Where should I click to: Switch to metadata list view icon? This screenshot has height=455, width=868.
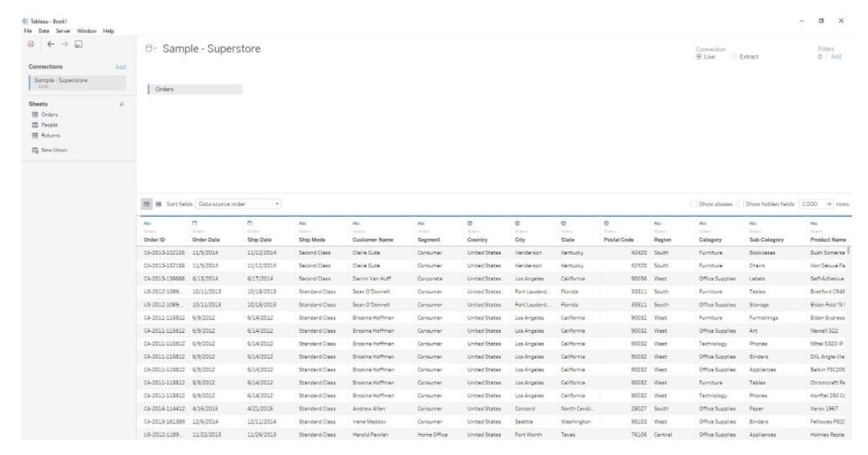click(x=159, y=204)
